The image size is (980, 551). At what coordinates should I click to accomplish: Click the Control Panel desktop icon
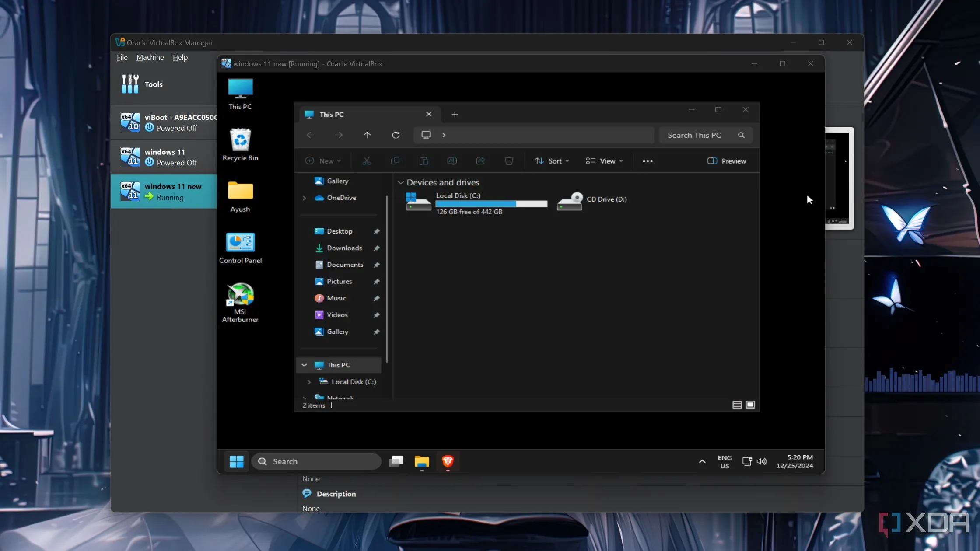click(240, 248)
